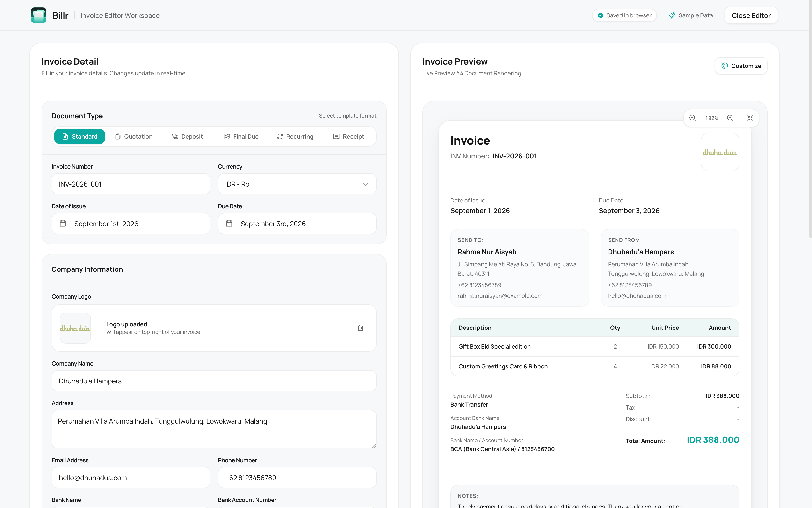Open the Customize preview button
This screenshot has width=812, height=508.
(741, 66)
